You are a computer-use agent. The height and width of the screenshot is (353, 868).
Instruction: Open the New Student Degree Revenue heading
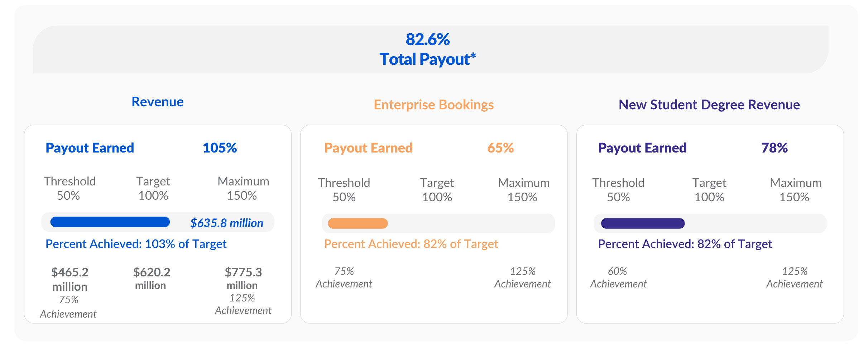pos(709,105)
